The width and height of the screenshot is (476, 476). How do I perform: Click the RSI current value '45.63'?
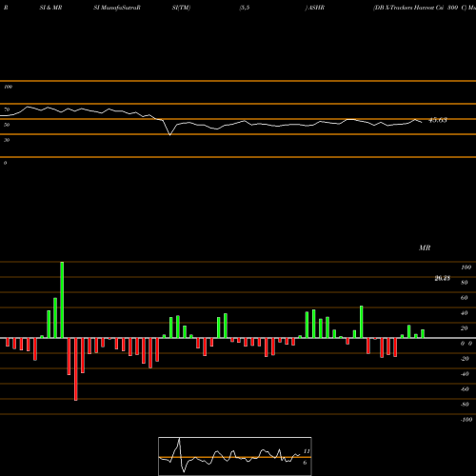(x=438, y=120)
